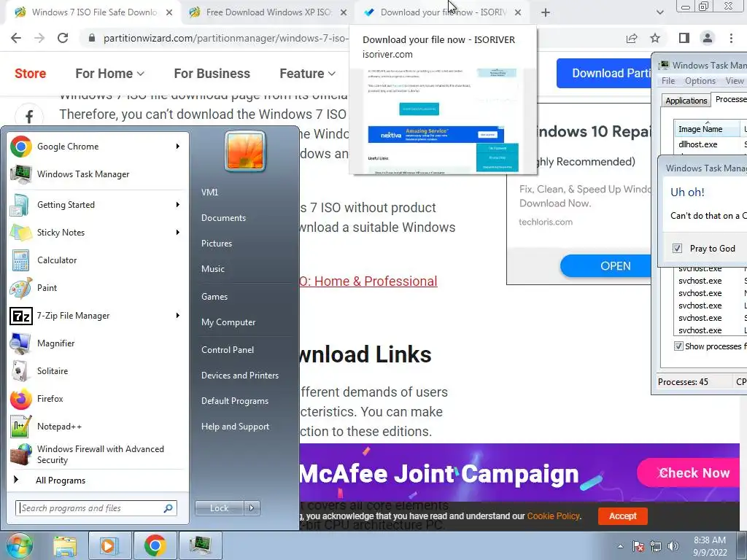Select Applications tab in Task Manager

(686, 101)
